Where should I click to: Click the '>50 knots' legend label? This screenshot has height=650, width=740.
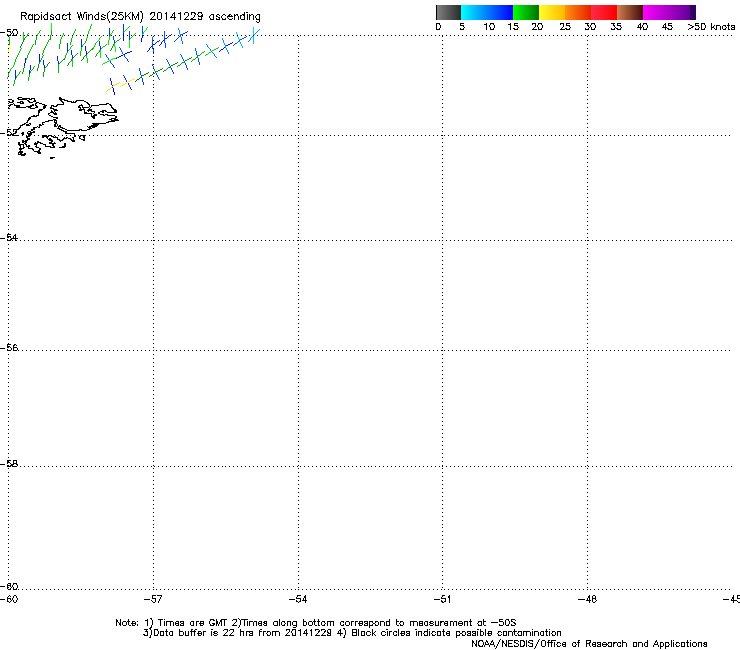click(711, 27)
